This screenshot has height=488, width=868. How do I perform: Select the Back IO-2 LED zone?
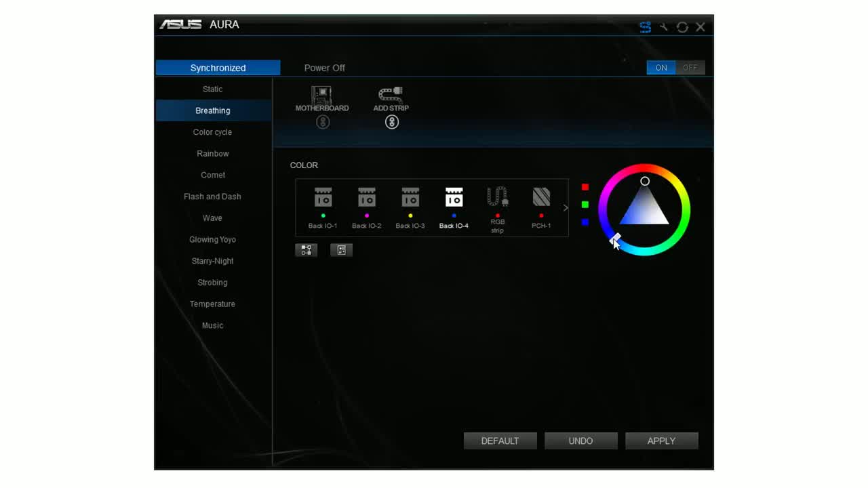tap(366, 208)
